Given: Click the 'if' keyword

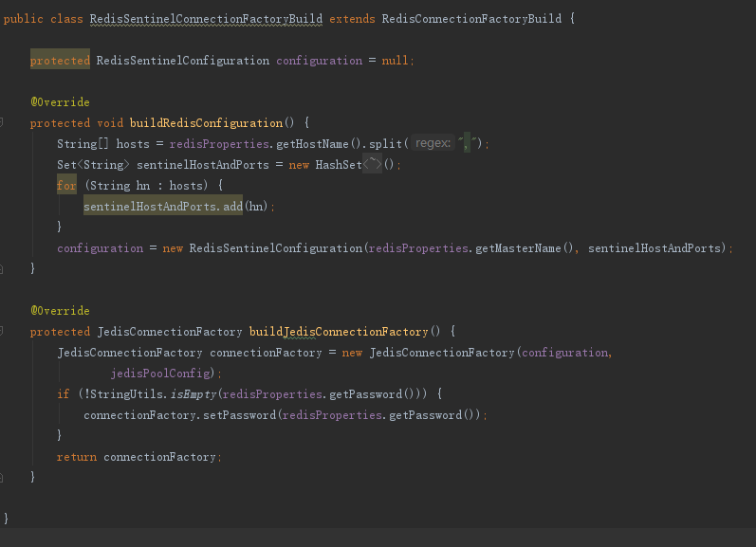Looking at the screenshot, I should tap(64, 394).
